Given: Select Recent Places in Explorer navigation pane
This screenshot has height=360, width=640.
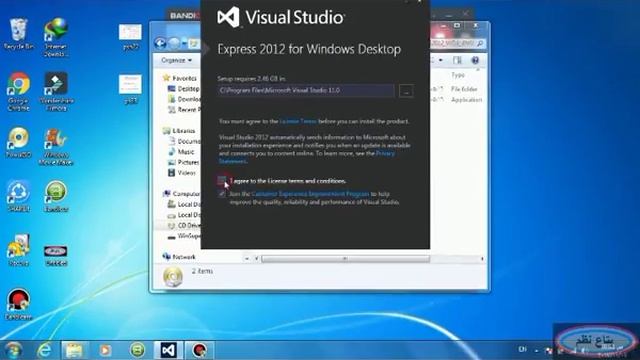Looking at the screenshot, I should pyautogui.click(x=184, y=109).
